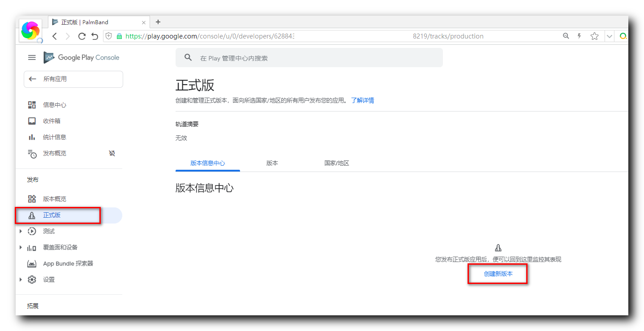Open 统计信息 in the sidebar
The image size is (644, 331).
coord(55,137)
